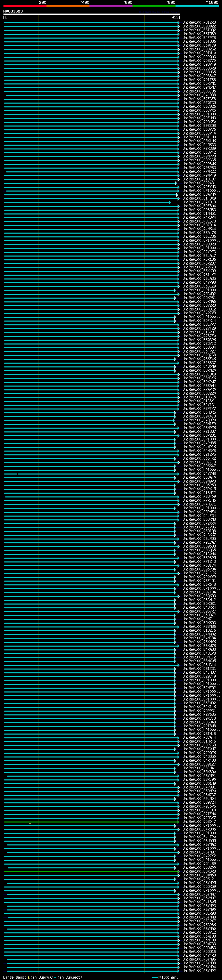
Task: Select the UniRef100_B7NZQ2 label
Action: click(199, 688)
